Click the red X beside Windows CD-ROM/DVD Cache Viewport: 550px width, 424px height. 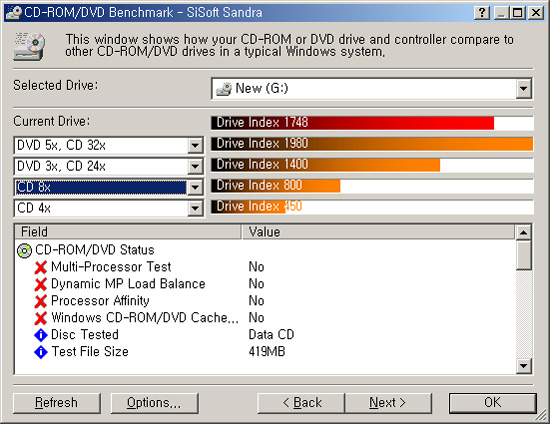point(41,318)
